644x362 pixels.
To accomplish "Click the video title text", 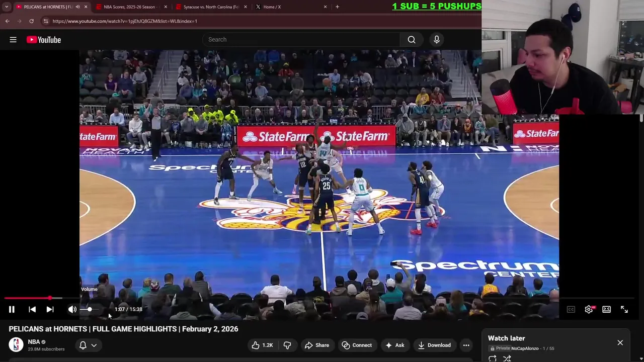I will click(x=123, y=329).
